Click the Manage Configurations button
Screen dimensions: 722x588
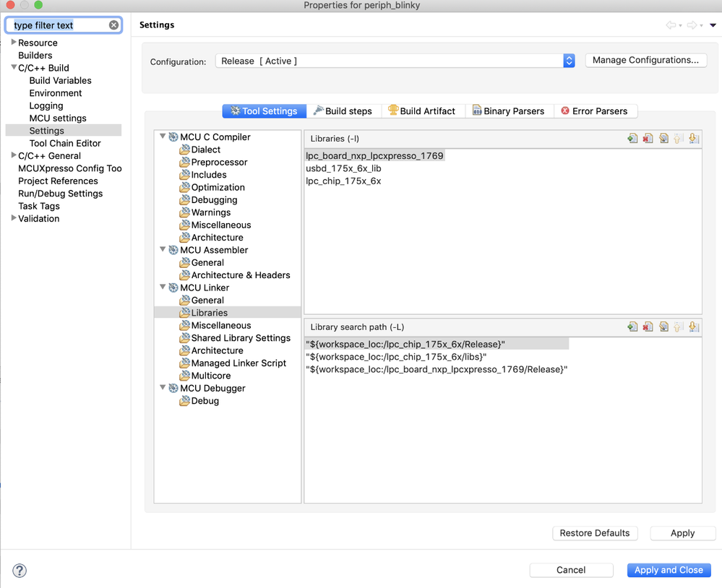[x=645, y=60]
